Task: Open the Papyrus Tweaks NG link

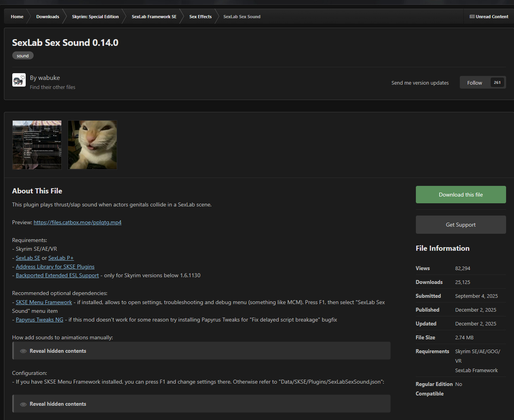Action: (40, 320)
